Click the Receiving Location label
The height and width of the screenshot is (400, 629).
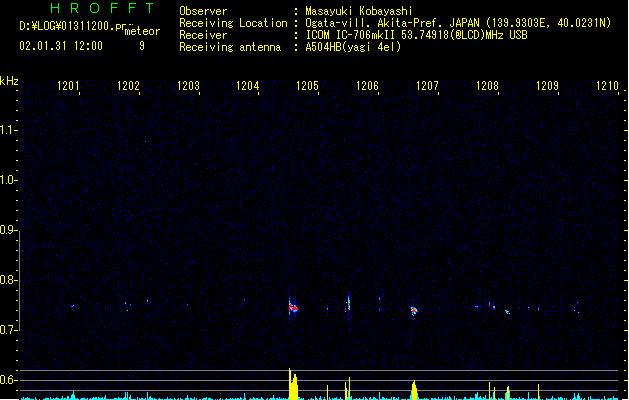tap(233, 23)
